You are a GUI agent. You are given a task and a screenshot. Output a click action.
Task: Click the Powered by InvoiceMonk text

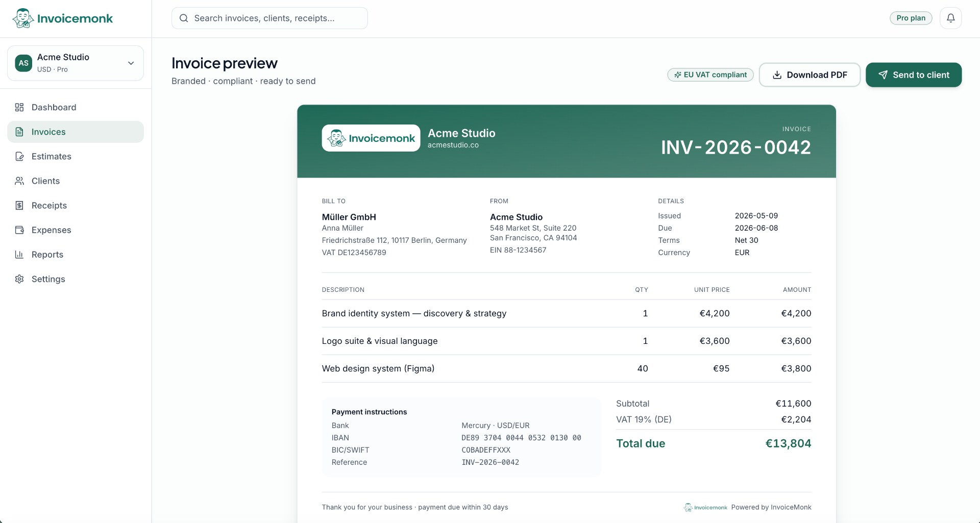tap(771, 507)
